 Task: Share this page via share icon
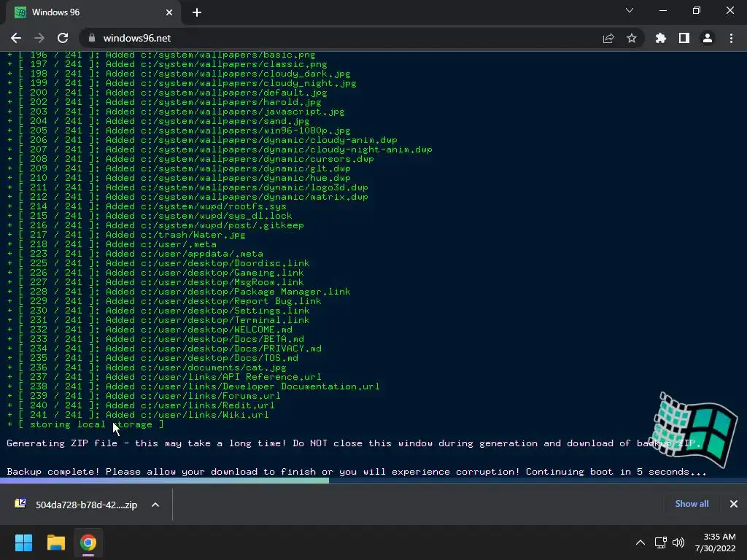[608, 38]
